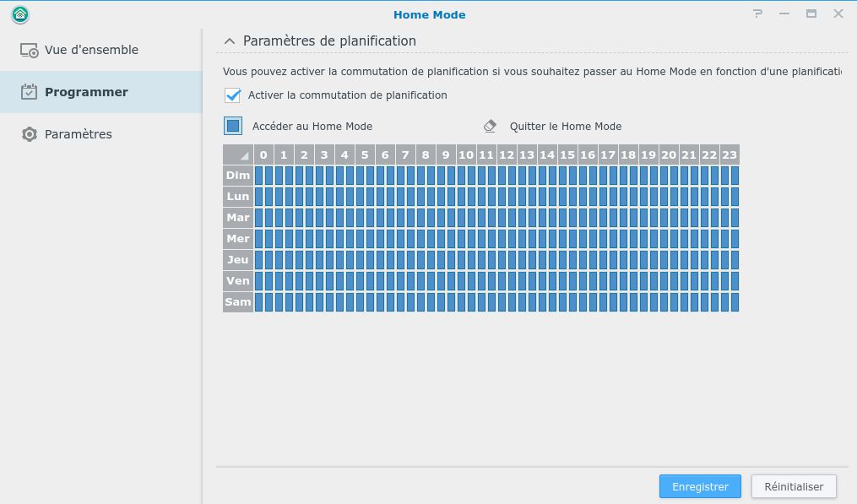Click the Paramètres gear icon
Screen dimensions: 857x504
30,134
